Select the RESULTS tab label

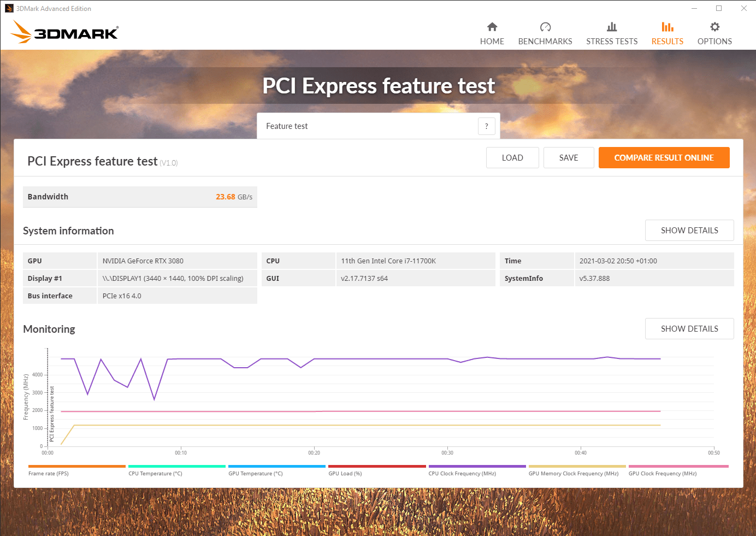[x=668, y=42]
